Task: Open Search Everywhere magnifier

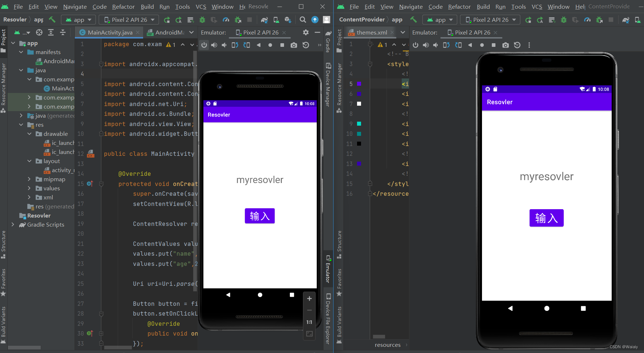Action: (x=303, y=20)
